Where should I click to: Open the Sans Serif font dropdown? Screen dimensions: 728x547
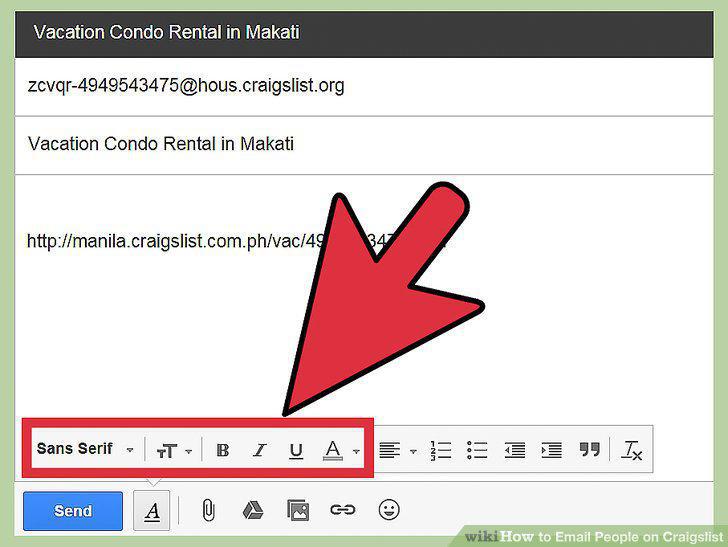pos(85,449)
